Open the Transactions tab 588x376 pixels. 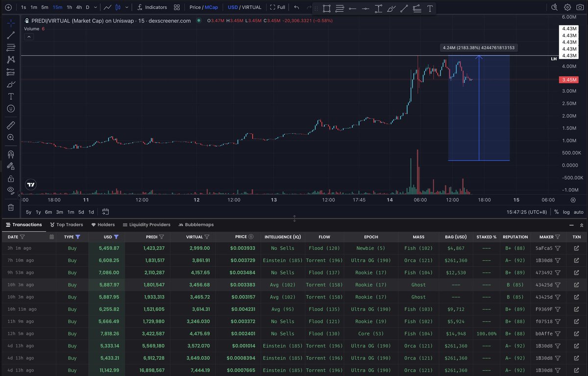[24, 225]
